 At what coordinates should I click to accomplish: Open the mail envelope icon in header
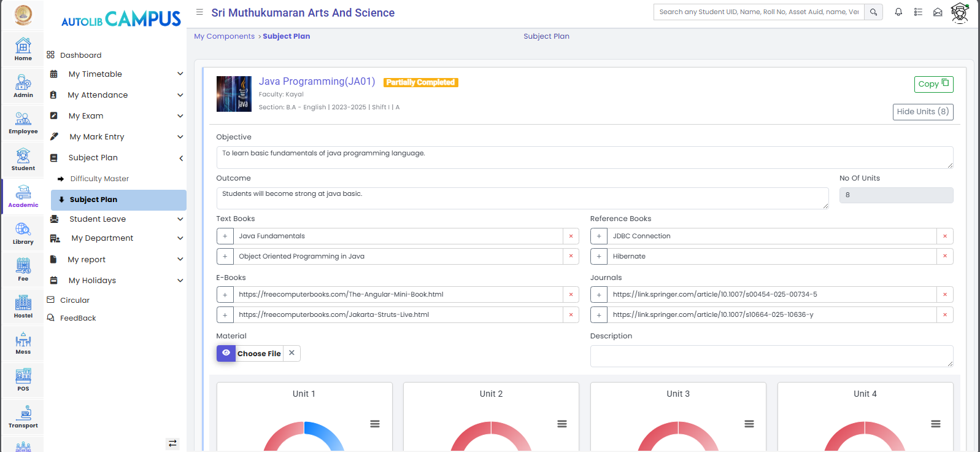point(938,12)
